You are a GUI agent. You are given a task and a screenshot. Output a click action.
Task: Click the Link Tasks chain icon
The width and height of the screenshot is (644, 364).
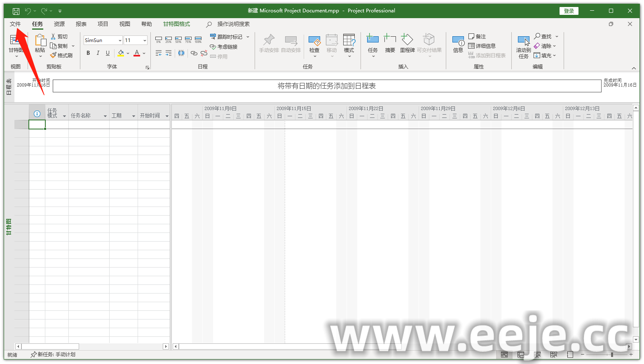(x=194, y=53)
